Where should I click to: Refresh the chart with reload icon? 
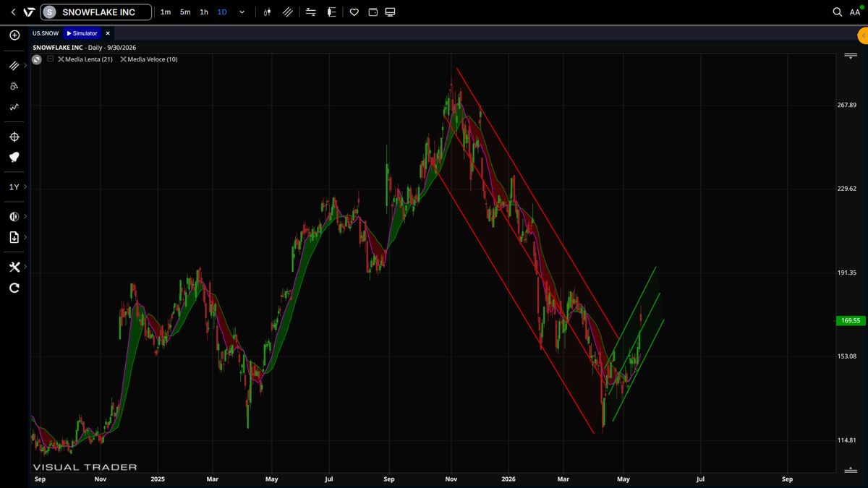point(14,288)
